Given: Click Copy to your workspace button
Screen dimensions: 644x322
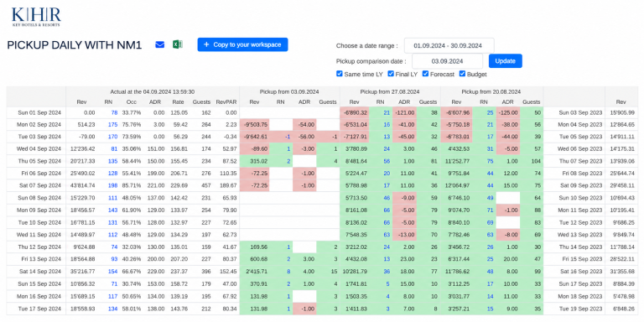Looking at the screenshot, I should coord(242,44).
